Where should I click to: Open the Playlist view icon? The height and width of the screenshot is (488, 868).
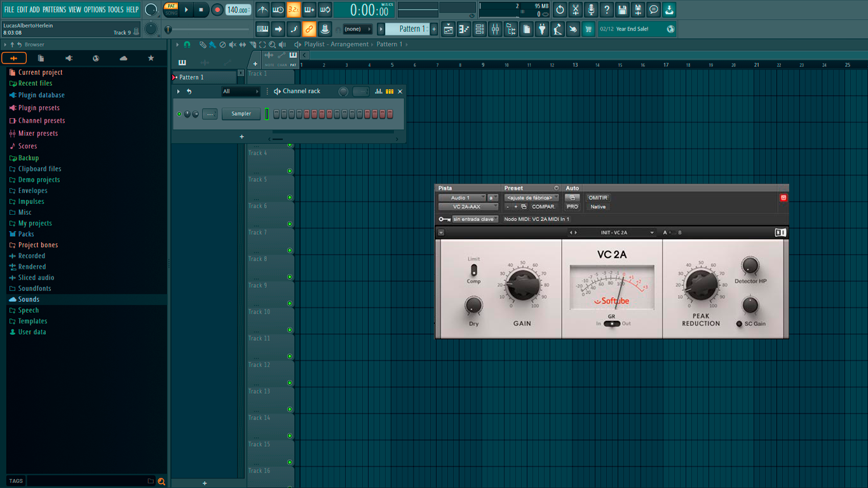(x=449, y=29)
